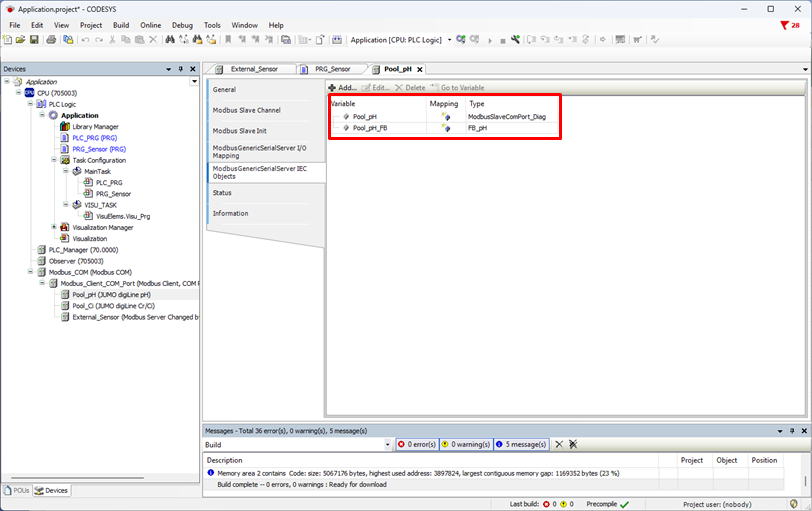The height and width of the screenshot is (511, 812).
Task: Close the Pool_pH editor tab
Action: pyautogui.click(x=420, y=69)
